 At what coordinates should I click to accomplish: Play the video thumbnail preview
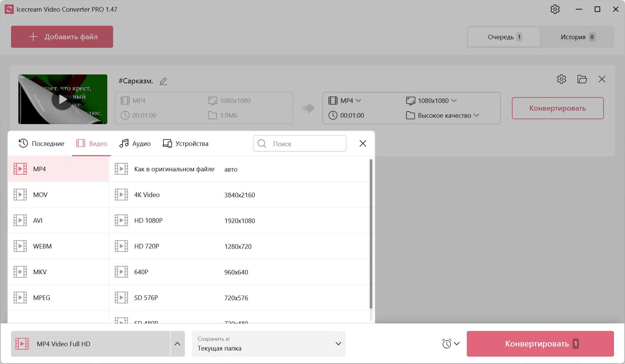coord(63,99)
